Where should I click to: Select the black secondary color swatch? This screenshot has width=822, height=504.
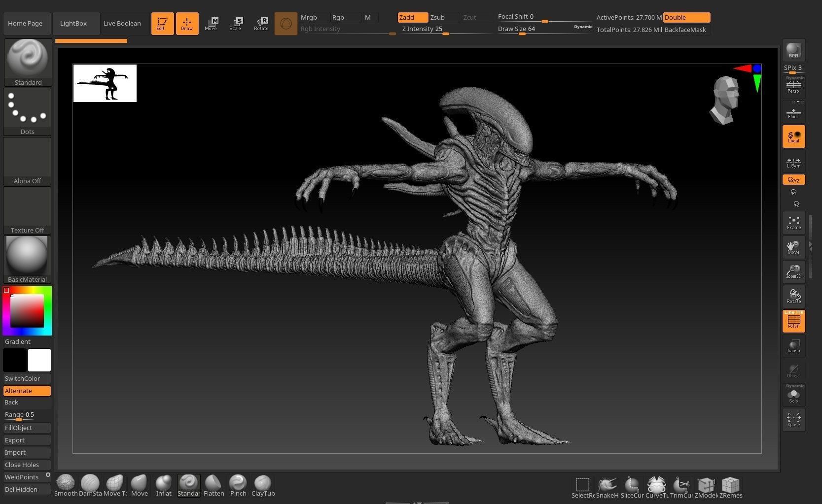pyautogui.click(x=15, y=360)
